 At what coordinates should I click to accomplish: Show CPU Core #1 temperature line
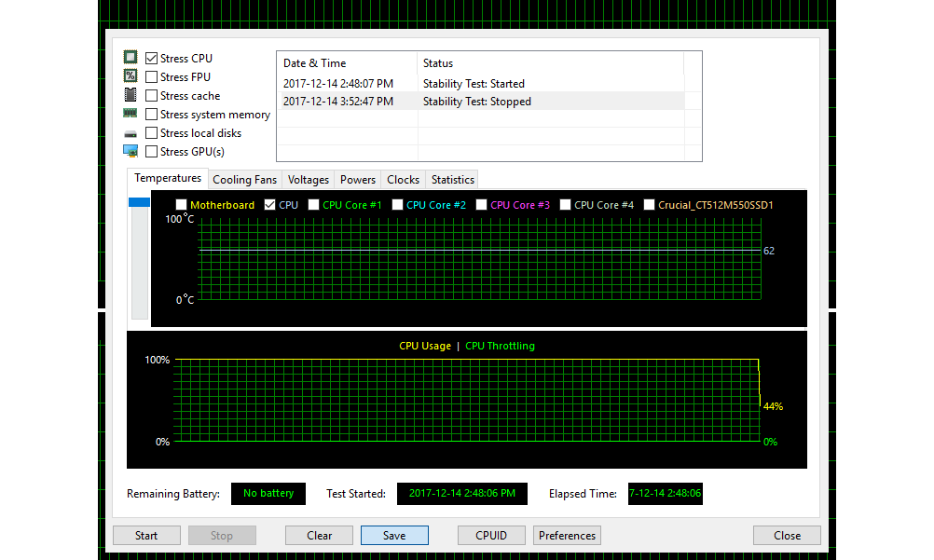point(314,205)
